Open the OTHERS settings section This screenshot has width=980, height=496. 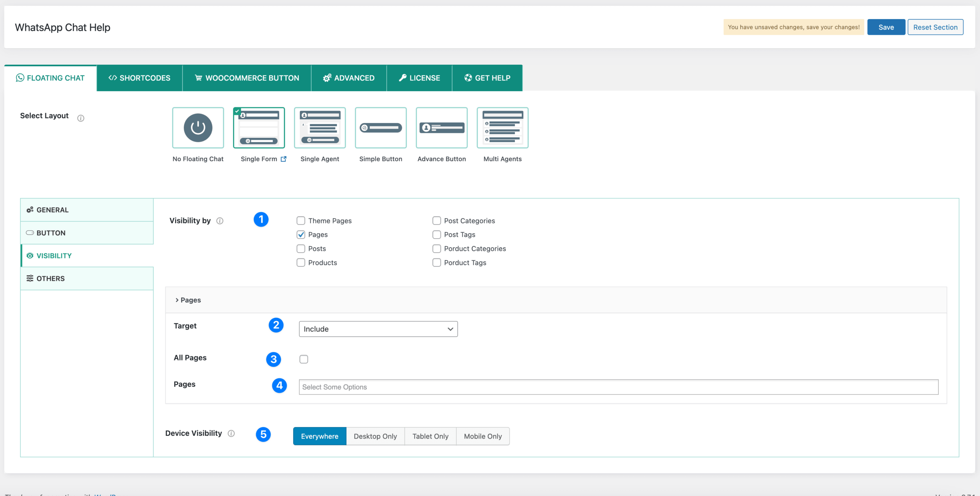(x=87, y=278)
